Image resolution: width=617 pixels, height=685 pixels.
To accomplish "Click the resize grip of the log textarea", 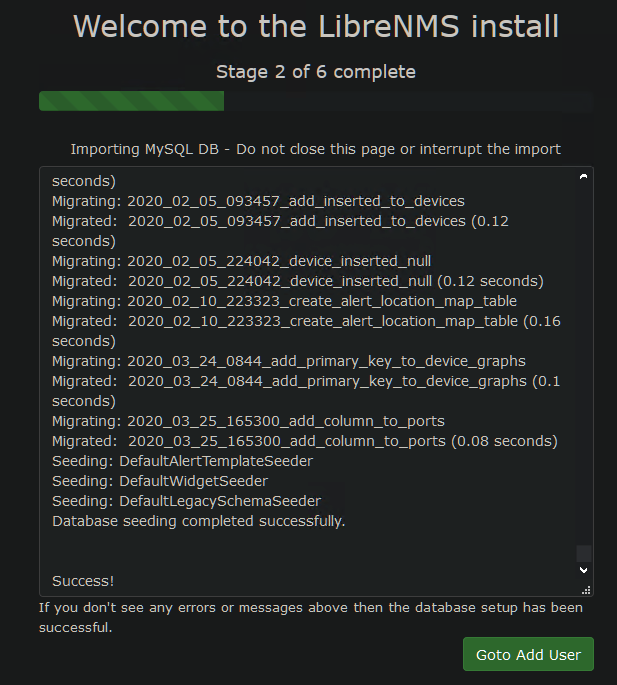I will coord(586,590).
